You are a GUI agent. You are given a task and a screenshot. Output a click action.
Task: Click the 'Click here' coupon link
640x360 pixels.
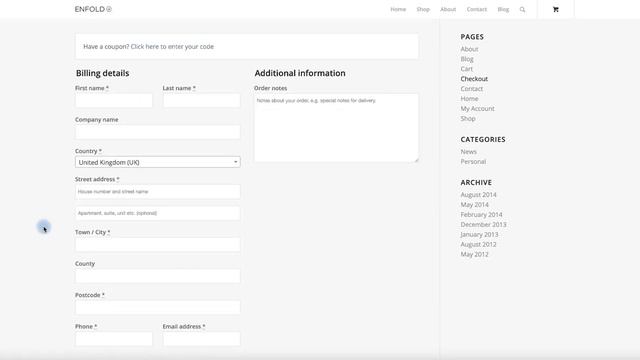coord(144,47)
